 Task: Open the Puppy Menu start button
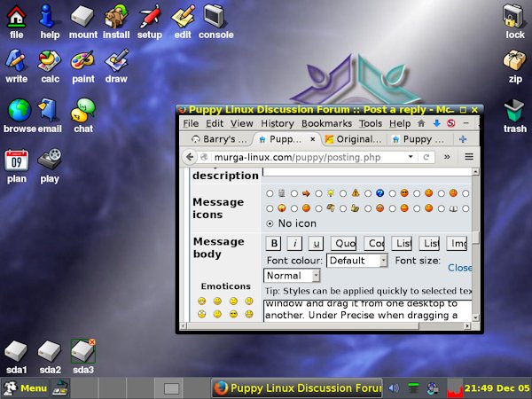[25, 387]
